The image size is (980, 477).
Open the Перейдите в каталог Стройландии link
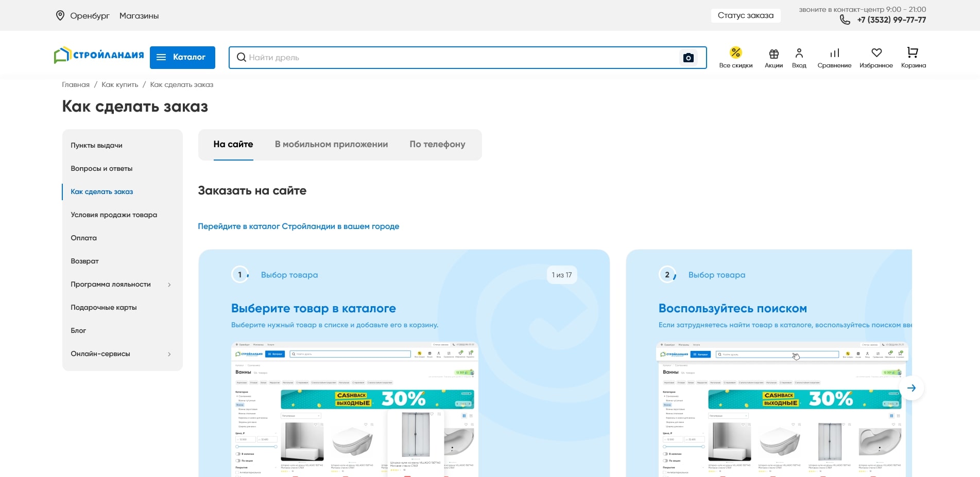(299, 226)
